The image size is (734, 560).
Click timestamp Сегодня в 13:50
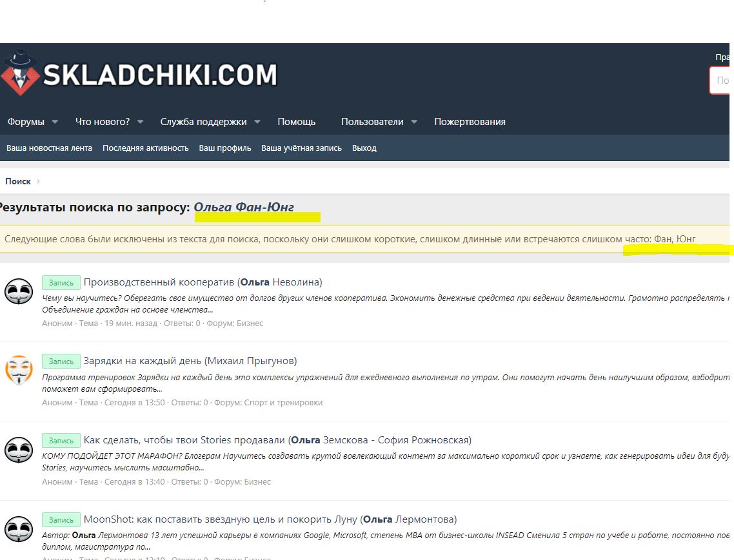[134, 402]
